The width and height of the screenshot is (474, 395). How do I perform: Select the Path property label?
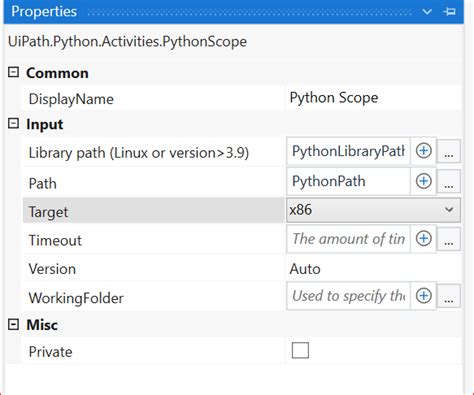43,184
